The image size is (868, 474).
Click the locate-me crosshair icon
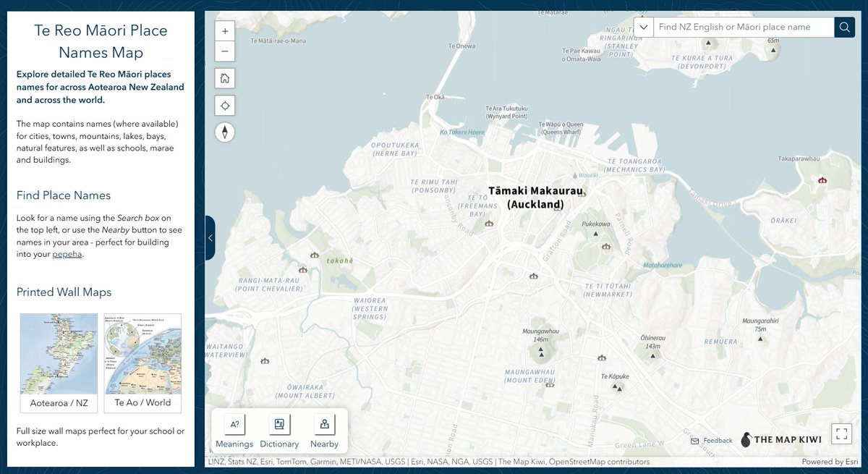point(225,104)
